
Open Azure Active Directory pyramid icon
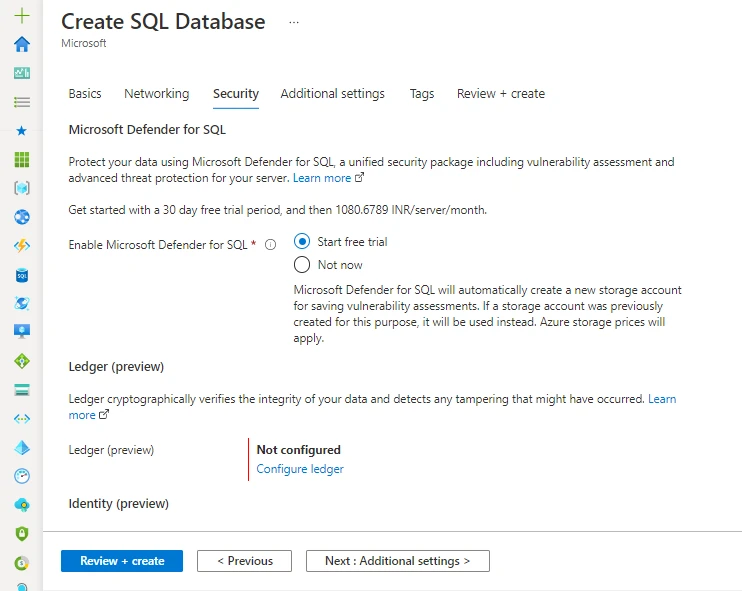tap(22, 448)
